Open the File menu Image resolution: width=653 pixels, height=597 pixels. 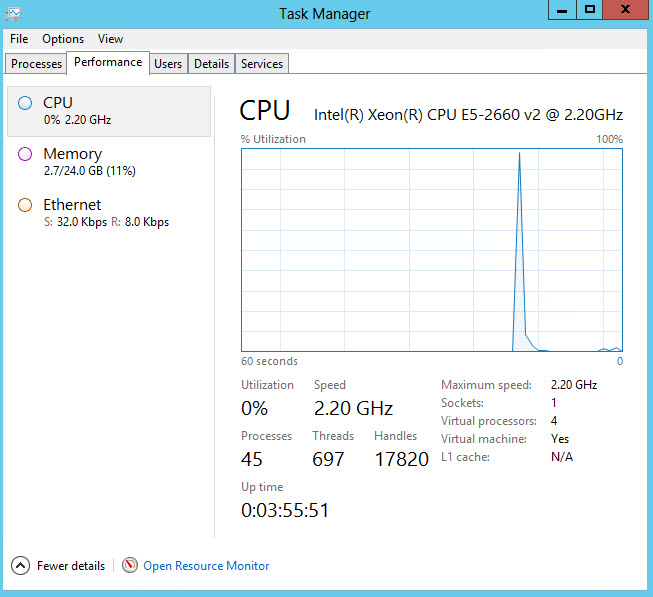(x=19, y=39)
